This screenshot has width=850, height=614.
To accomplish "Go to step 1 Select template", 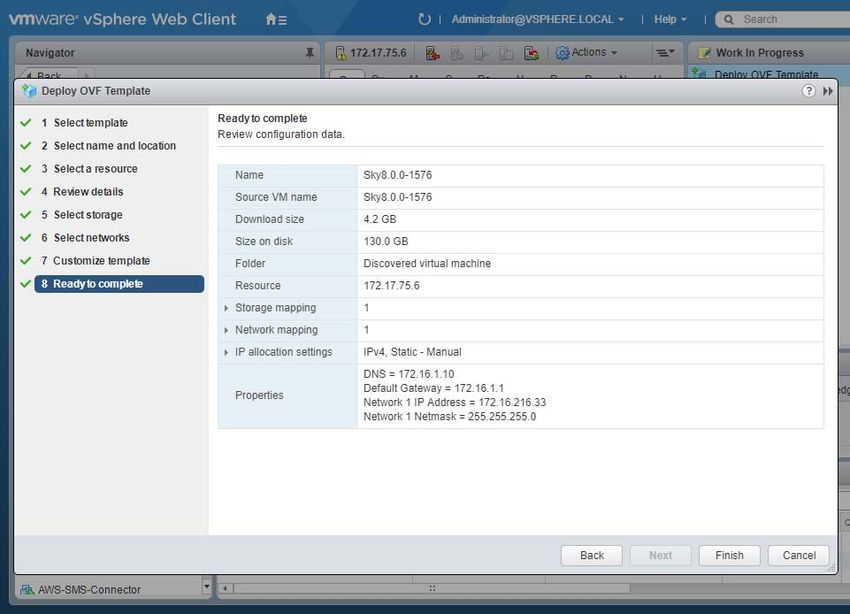I will click(x=90, y=123).
